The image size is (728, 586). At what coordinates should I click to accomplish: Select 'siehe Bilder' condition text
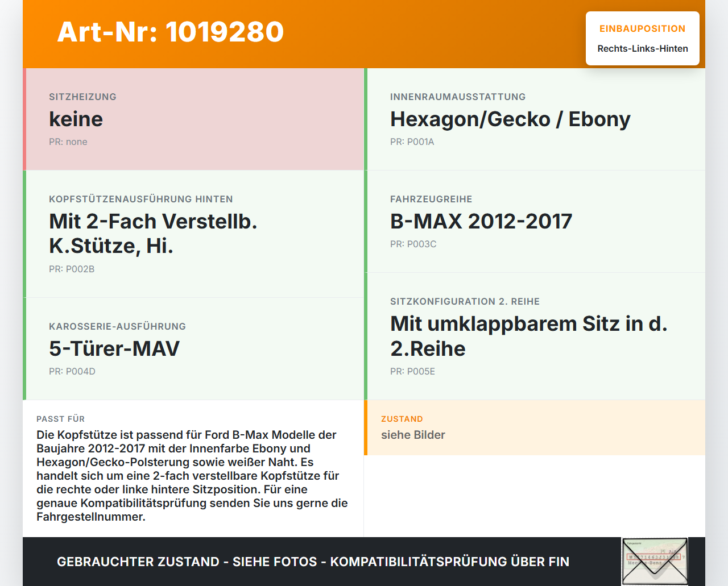(x=413, y=435)
